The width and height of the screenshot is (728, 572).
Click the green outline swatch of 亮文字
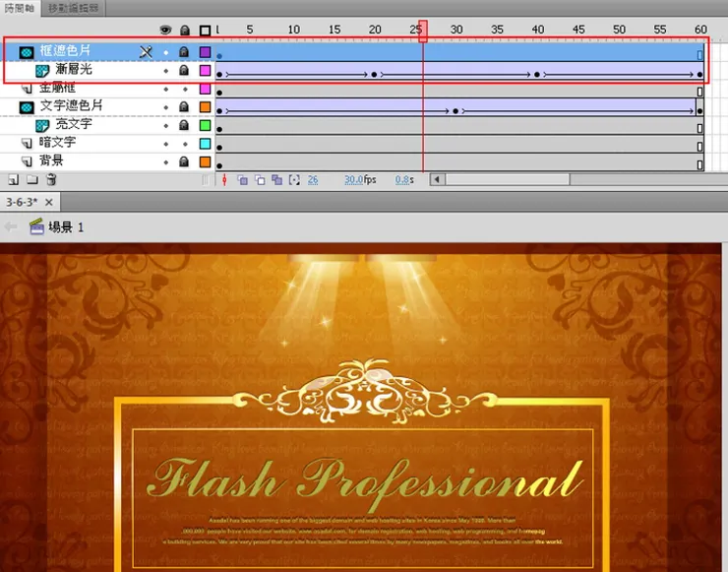[205, 125]
